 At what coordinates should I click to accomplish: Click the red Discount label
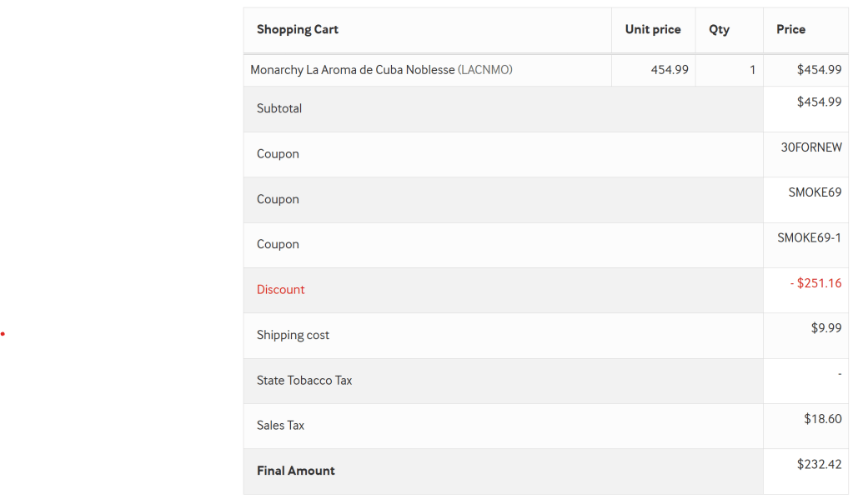281,290
